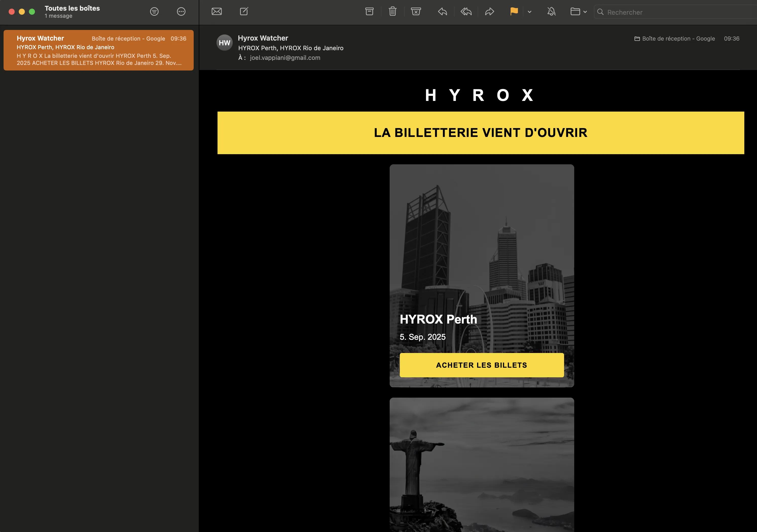Click the Rio de Janeiro statue image

tap(482, 465)
